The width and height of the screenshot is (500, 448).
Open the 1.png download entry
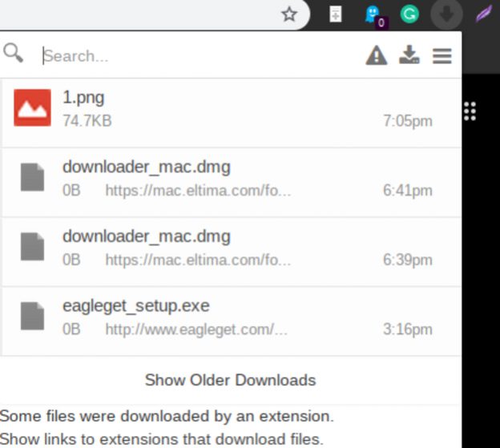pyautogui.click(x=232, y=113)
